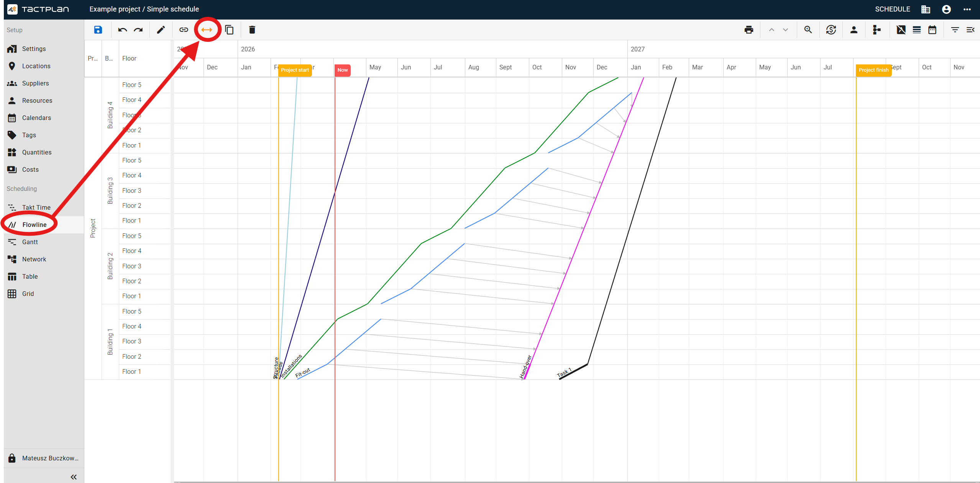980x483 pixels.
Task: Select the Building 1 location group
Action: click(110, 342)
